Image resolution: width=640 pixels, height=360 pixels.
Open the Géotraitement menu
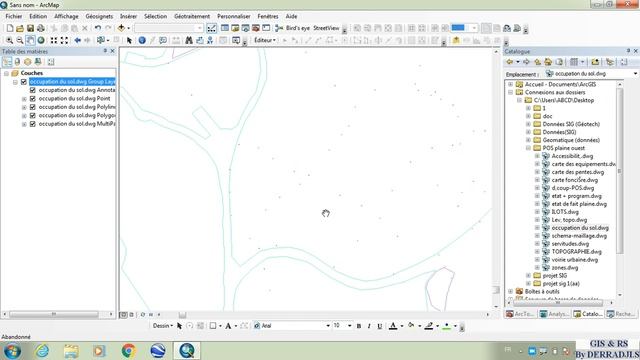pyautogui.click(x=192, y=16)
